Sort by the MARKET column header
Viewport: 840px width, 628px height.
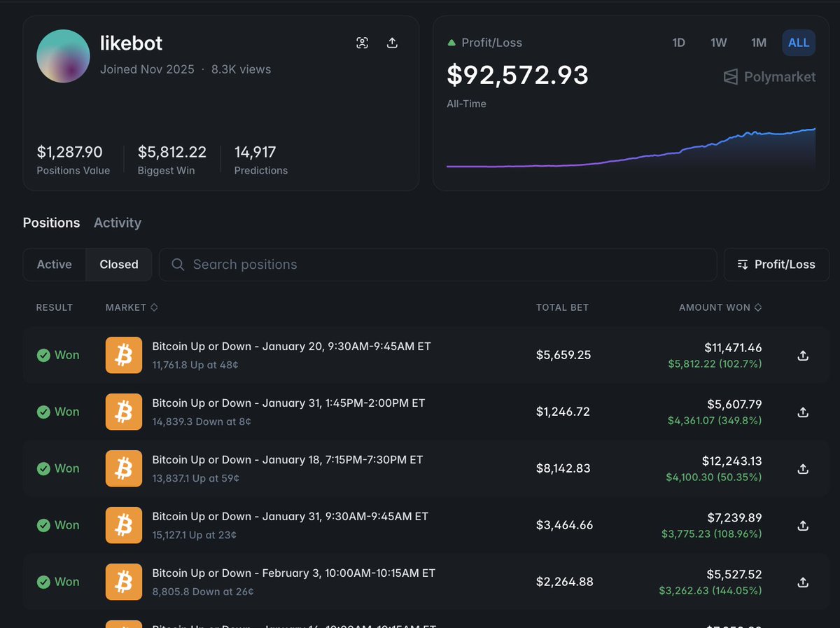132,307
